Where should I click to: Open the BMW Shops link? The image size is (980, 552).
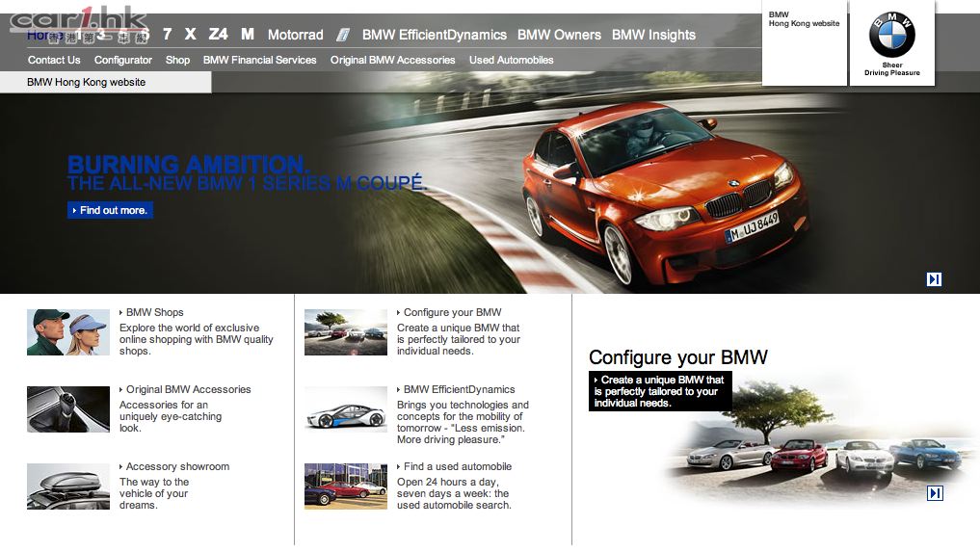pyautogui.click(x=154, y=312)
